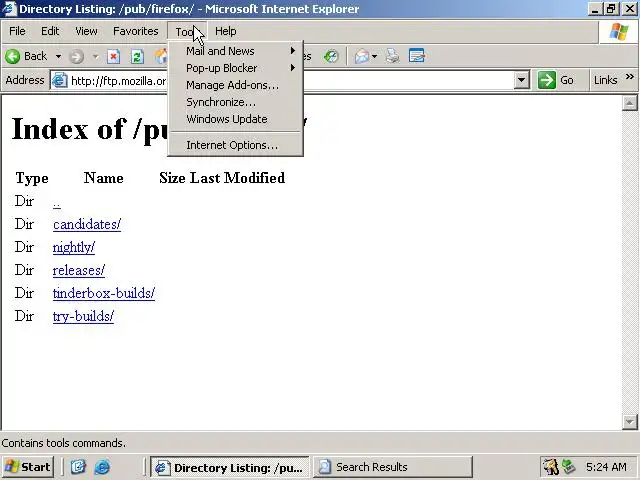Open the tinderbox-builds/ directory link

point(104,293)
